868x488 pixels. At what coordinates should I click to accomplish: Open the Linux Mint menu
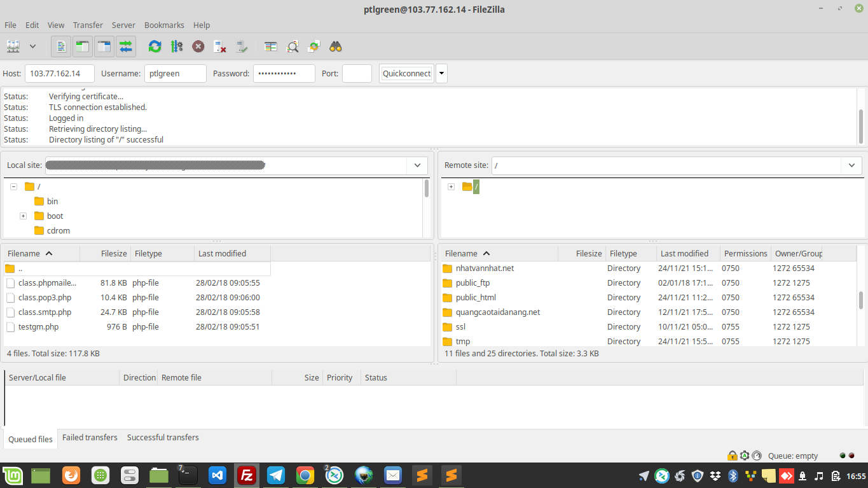pyautogui.click(x=12, y=475)
